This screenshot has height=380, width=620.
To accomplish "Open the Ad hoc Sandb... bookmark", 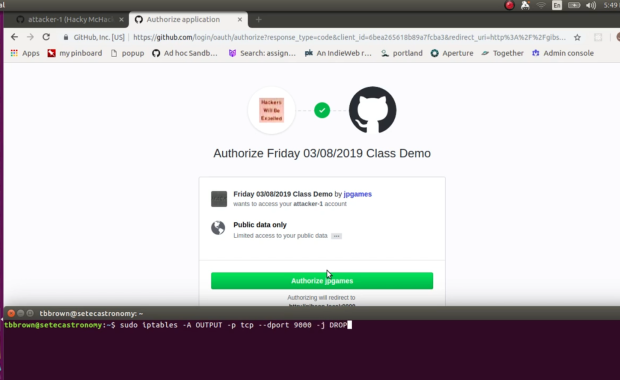I will 185,53.
